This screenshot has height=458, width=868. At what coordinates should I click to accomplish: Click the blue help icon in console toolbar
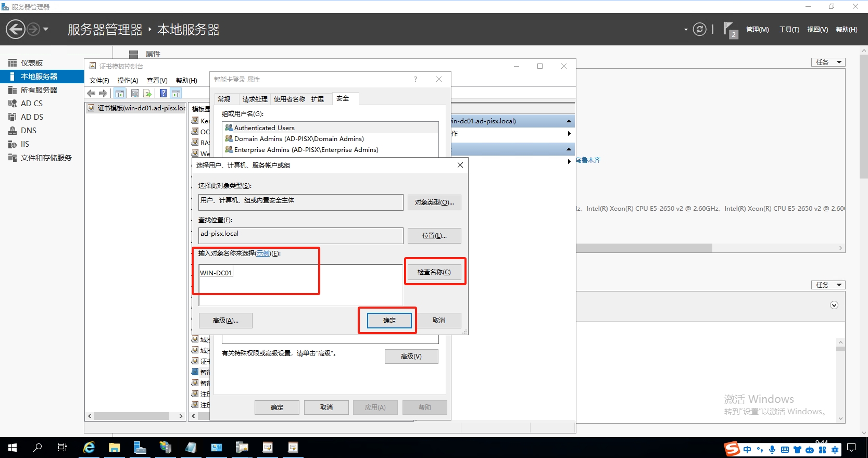pyautogui.click(x=163, y=93)
